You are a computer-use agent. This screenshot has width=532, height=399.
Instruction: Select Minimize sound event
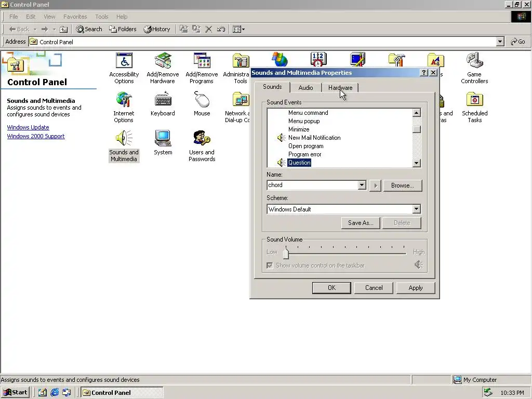[x=299, y=129]
